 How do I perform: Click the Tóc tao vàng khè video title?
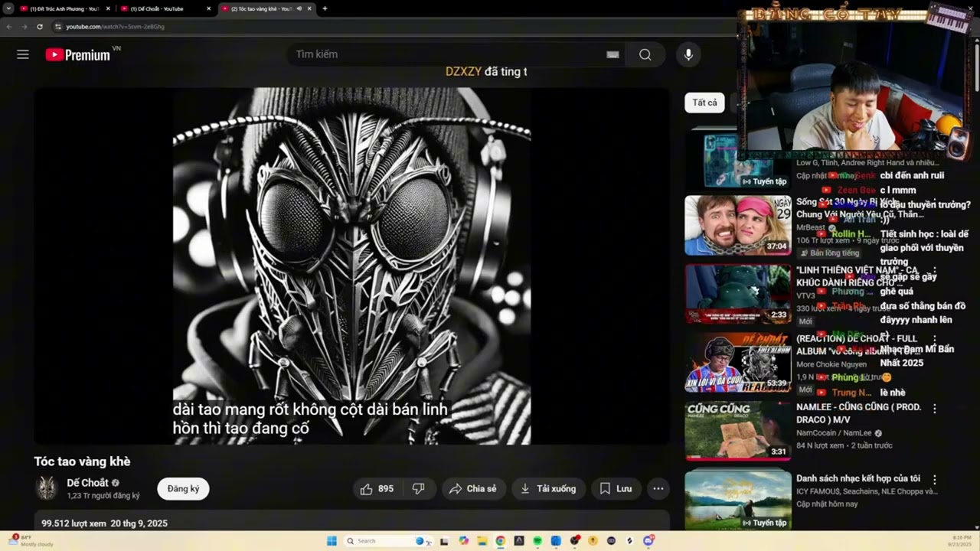(x=82, y=461)
